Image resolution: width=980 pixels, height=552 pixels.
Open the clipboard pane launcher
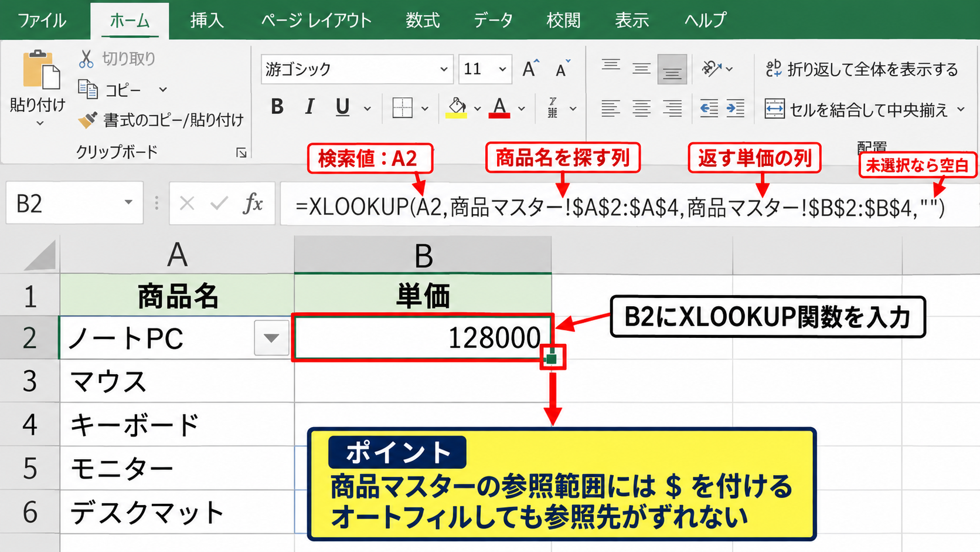coord(241,153)
